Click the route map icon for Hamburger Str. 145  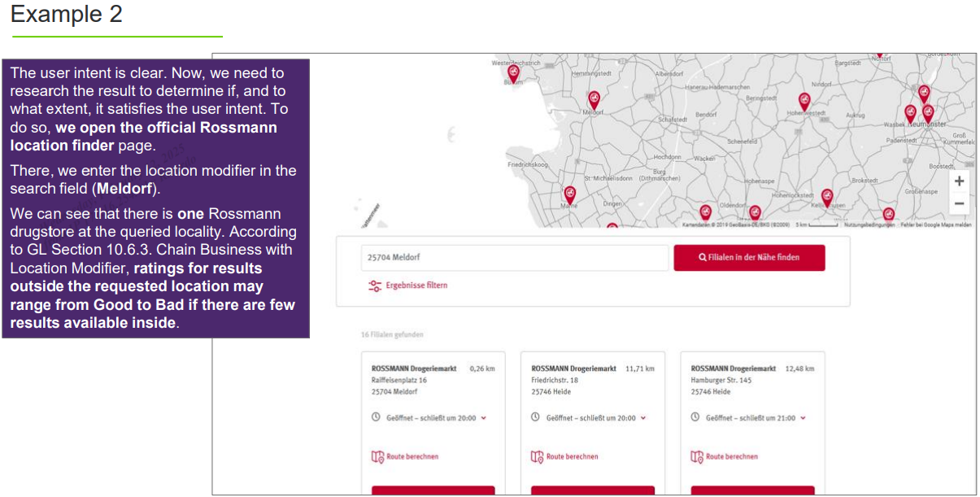coord(697,457)
